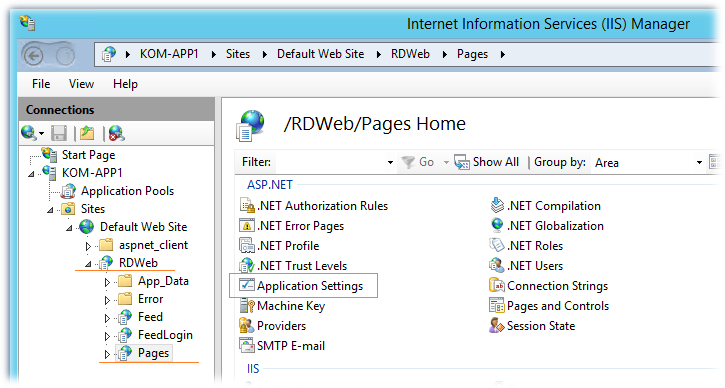Expand the Pages tree node
Image resolution: width=725 pixels, height=388 pixels.
tap(107, 354)
